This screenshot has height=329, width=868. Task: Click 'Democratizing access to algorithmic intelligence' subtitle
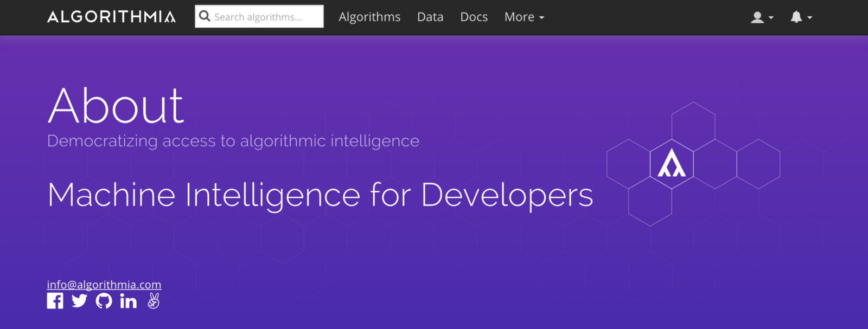233,141
